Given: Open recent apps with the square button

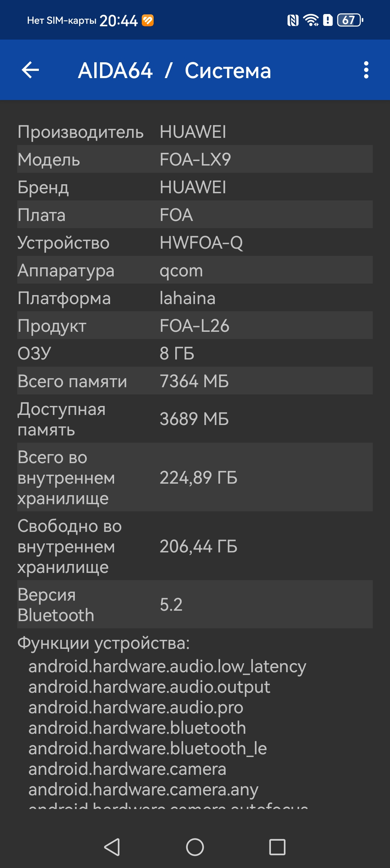Looking at the screenshot, I should point(277,847).
